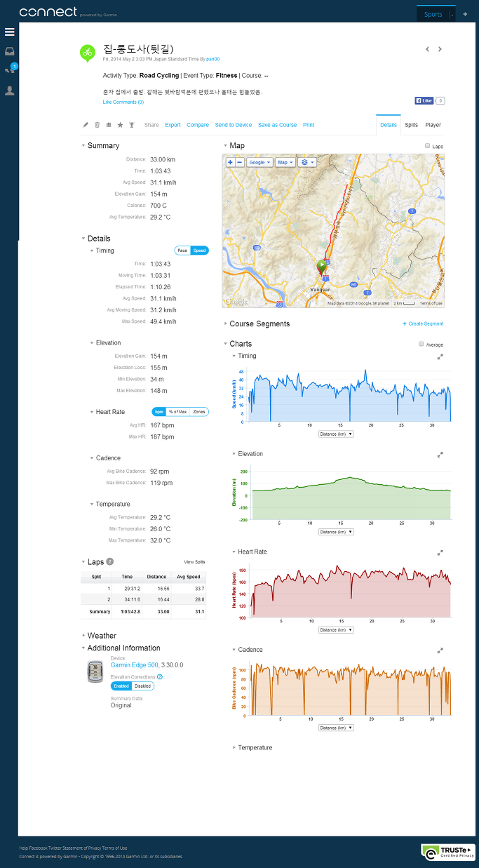Click the TRUSTe certified privacy badge

(x=449, y=852)
